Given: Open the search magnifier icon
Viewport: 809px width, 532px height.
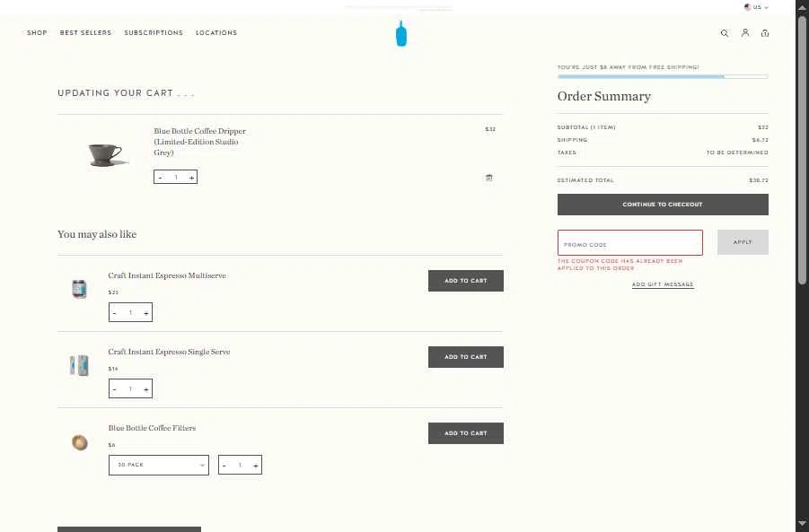Looking at the screenshot, I should (x=725, y=33).
